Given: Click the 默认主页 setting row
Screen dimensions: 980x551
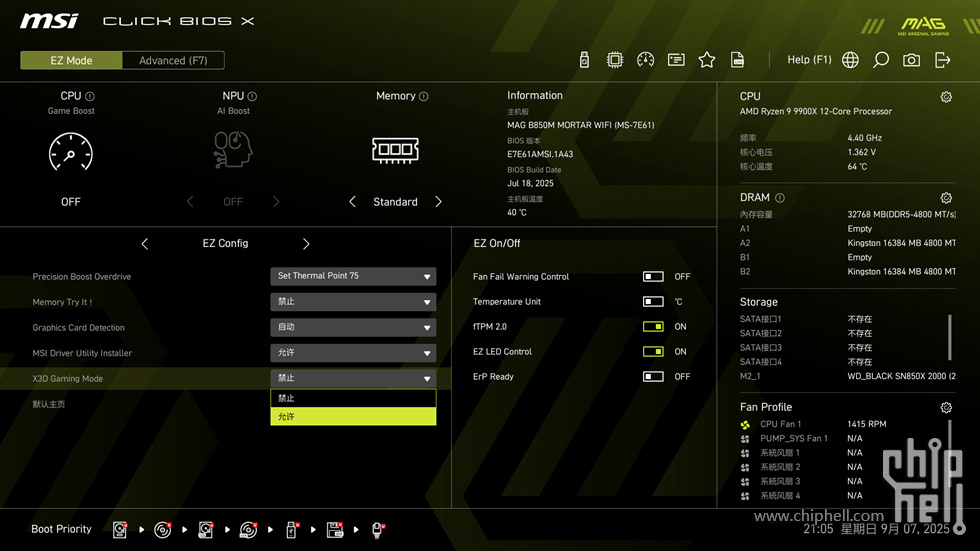Looking at the screenshot, I should tap(225, 404).
